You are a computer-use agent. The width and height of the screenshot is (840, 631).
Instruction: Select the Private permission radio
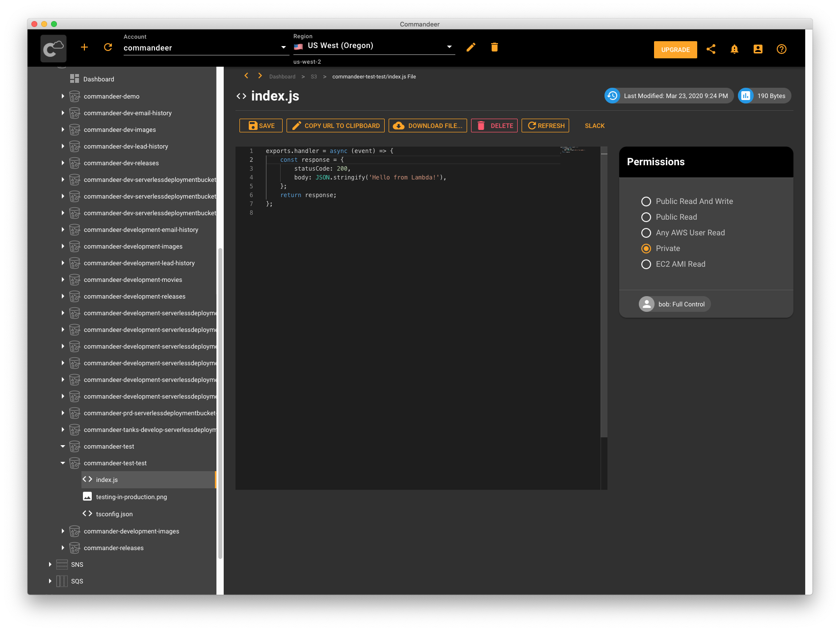point(646,249)
